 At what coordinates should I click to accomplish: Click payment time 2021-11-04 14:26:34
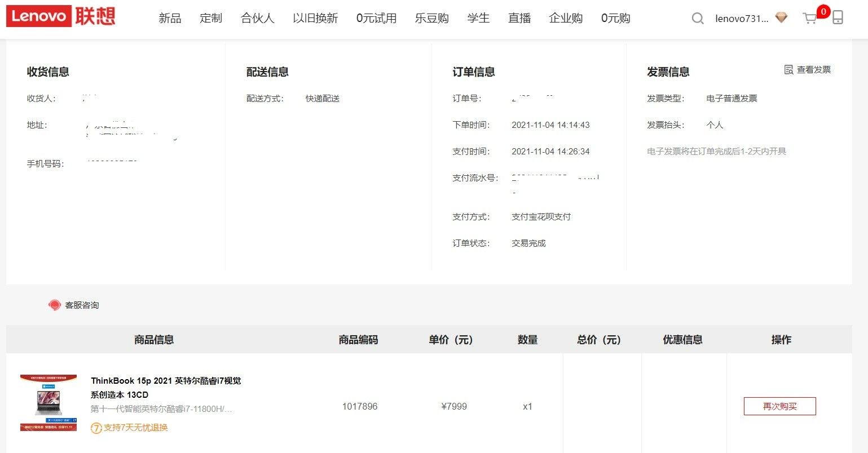click(x=550, y=152)
